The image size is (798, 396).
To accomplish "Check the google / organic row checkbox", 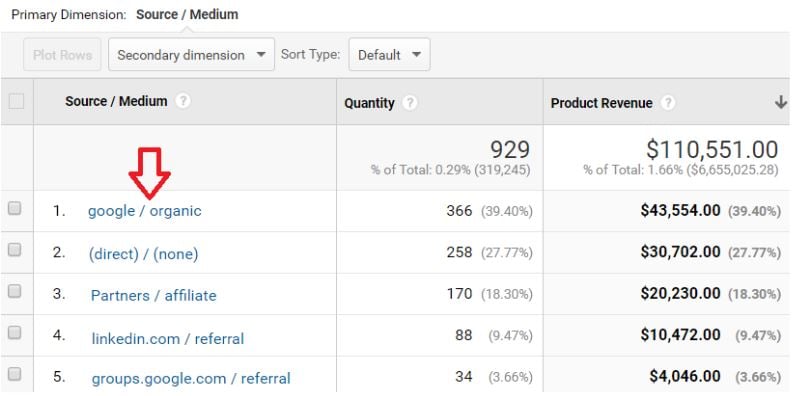I will pos(15,208).
